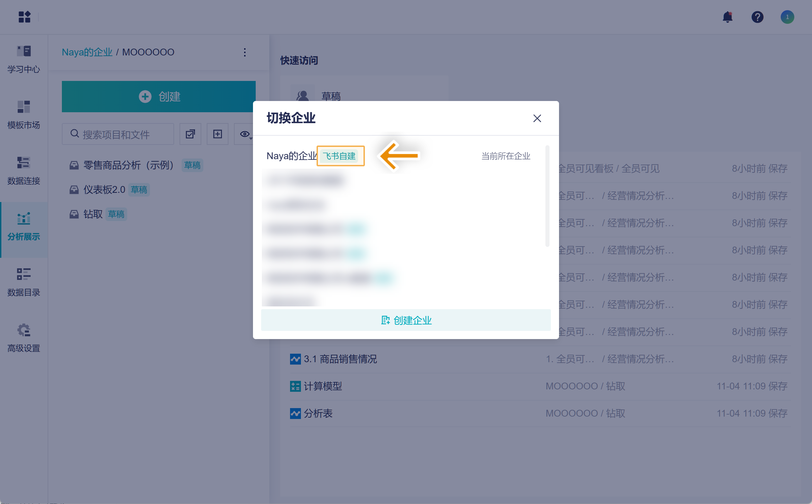Open the notification bell

point(727,17)
